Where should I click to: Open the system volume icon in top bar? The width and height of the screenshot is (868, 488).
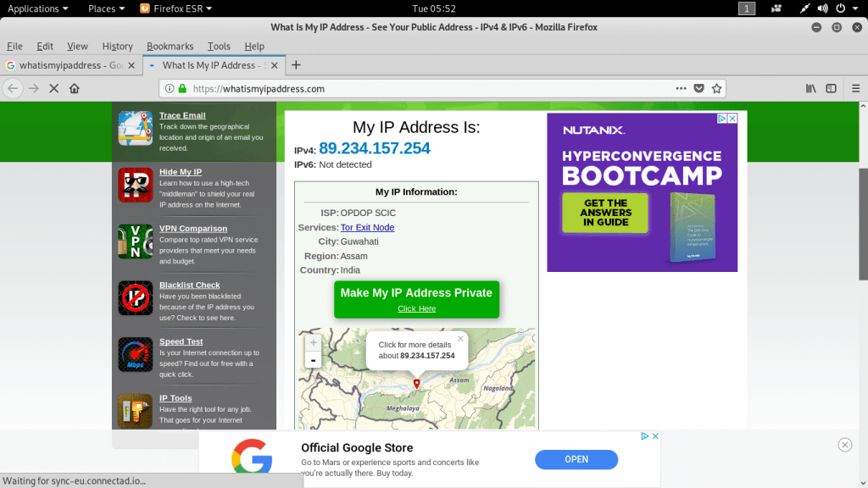pos(822,8)
